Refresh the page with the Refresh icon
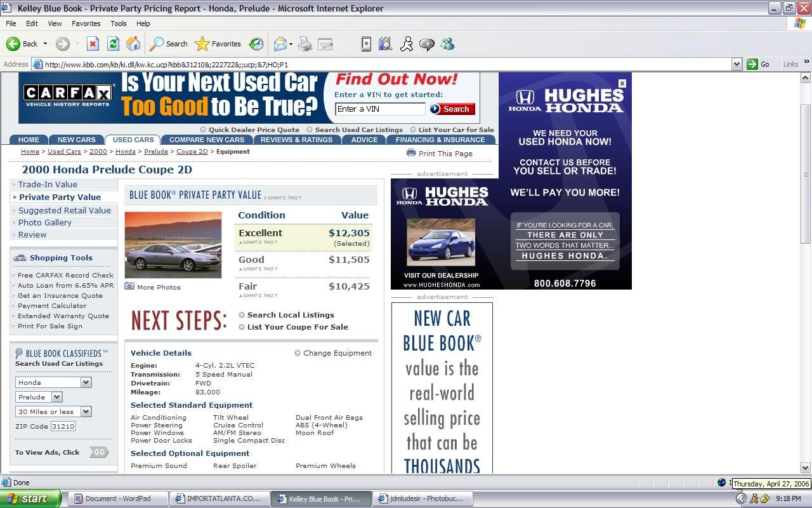This screenshot has width=812, height=508. tap(113, 44)
